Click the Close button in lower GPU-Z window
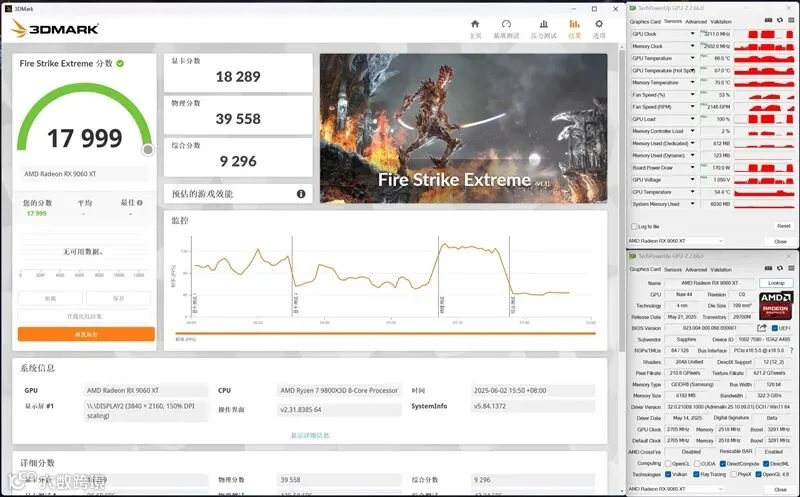 [x=780, y=489]
